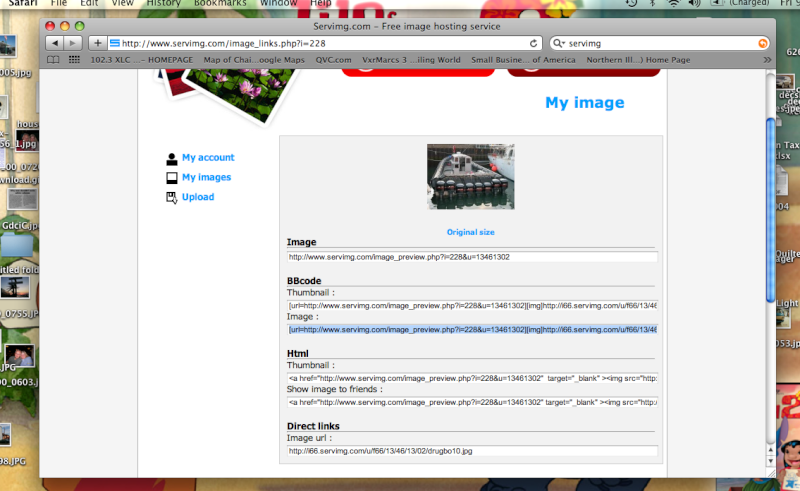
Task: Open the 102.3 XLC HOMEPAGE bookmark
Action: 142,60
